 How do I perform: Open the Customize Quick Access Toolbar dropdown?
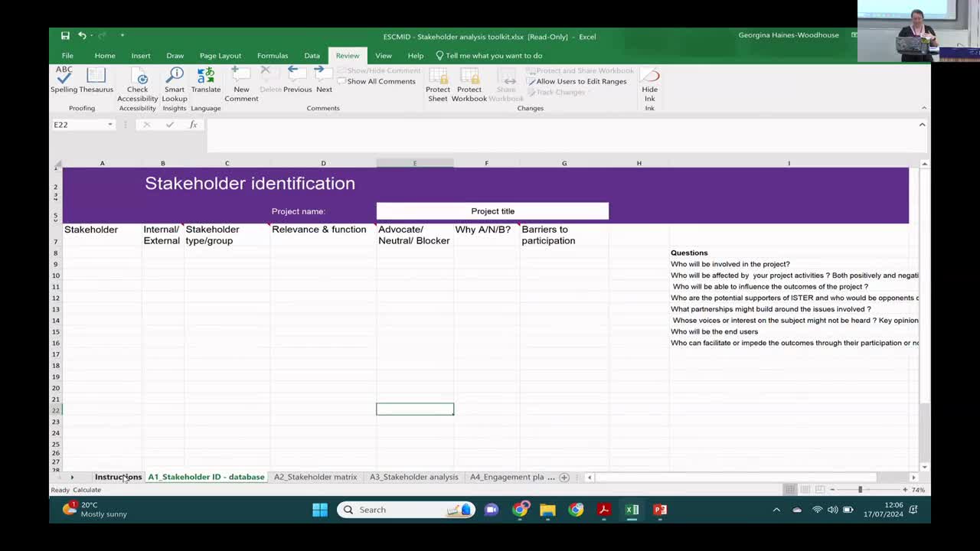(122, 36)
